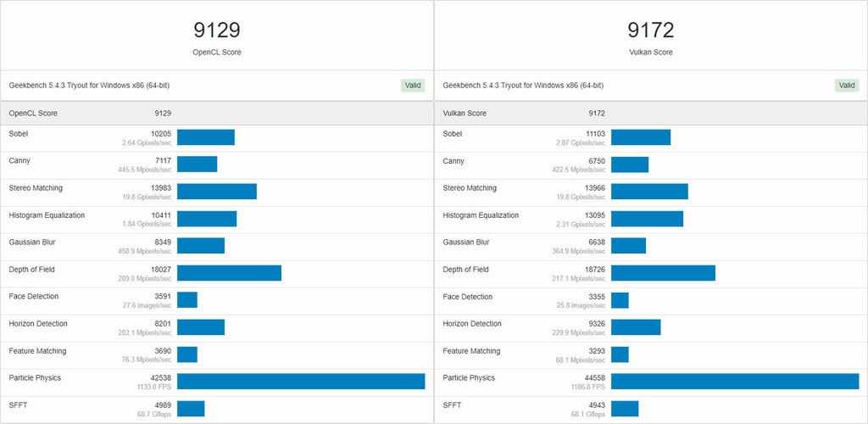
Task: Select the OpenCL Sobel result bar
Action: (x=206, y=137)
